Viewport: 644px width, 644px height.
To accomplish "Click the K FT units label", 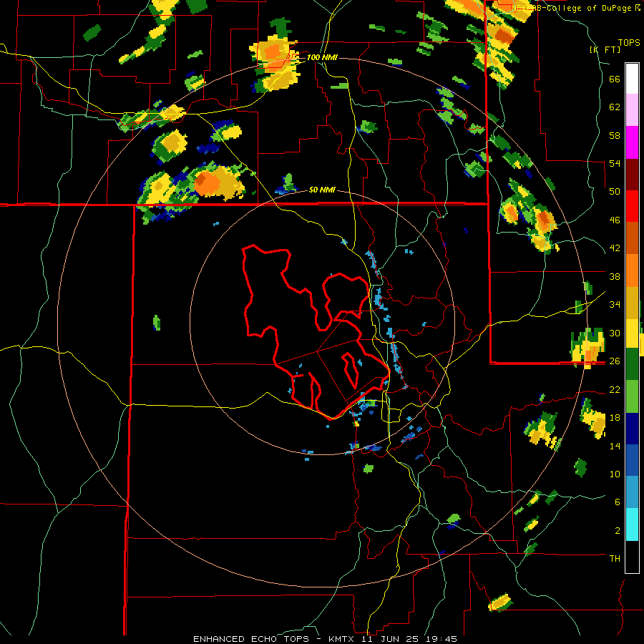I will click(x=605, y=49).
